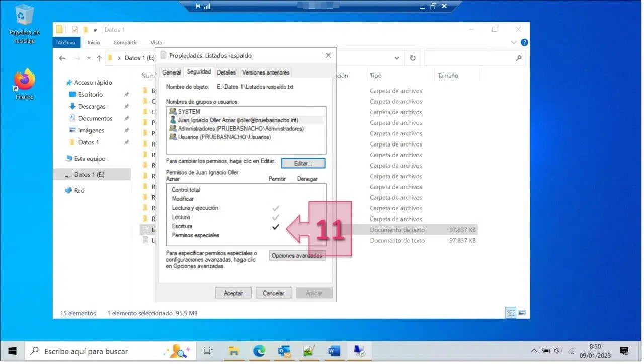Open Word from the taskbar
Screen dimensions: 644x364
point(334,351)
